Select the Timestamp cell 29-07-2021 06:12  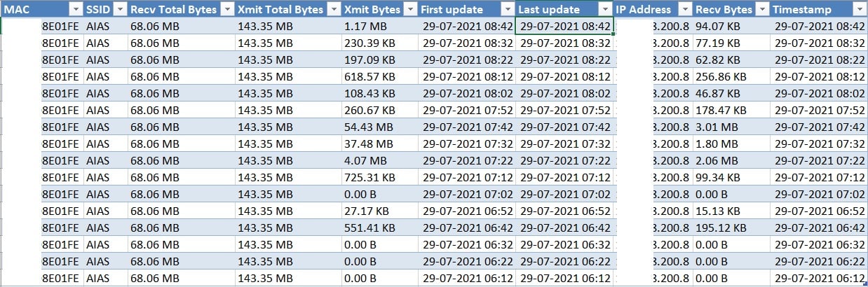pyautogui.click(x=819, y=278)
